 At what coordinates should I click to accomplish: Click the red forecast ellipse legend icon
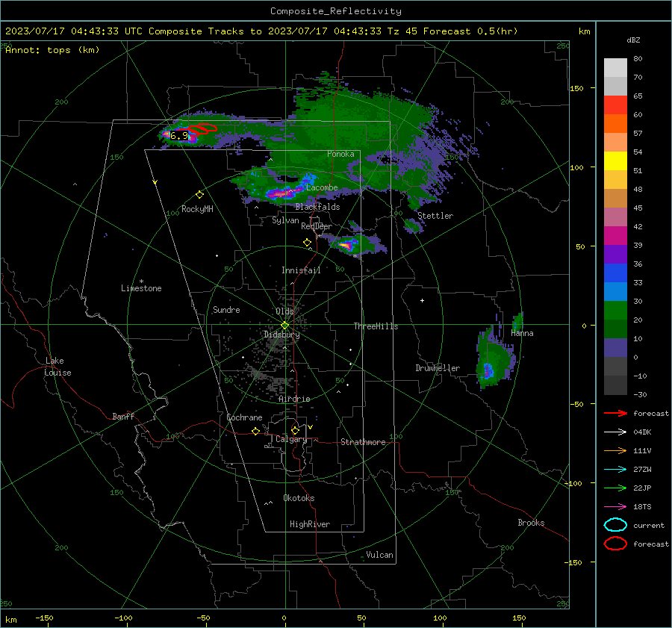(615, 544)
